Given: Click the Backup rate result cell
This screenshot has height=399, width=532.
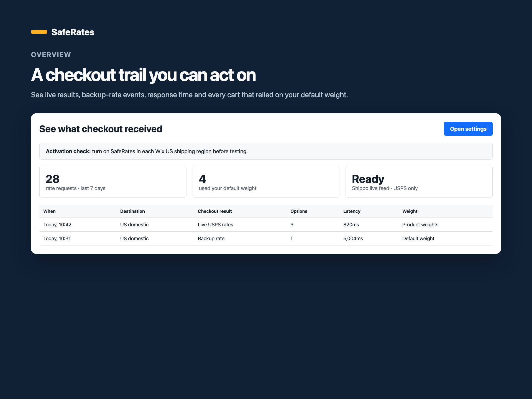Looking at the screenshot, I should (211, 239).
